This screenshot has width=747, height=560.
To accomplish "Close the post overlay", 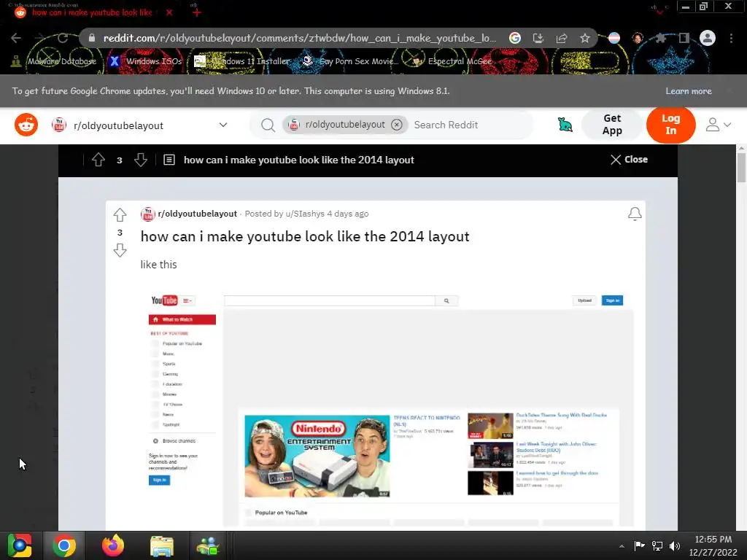I will (x=629, y=160).
